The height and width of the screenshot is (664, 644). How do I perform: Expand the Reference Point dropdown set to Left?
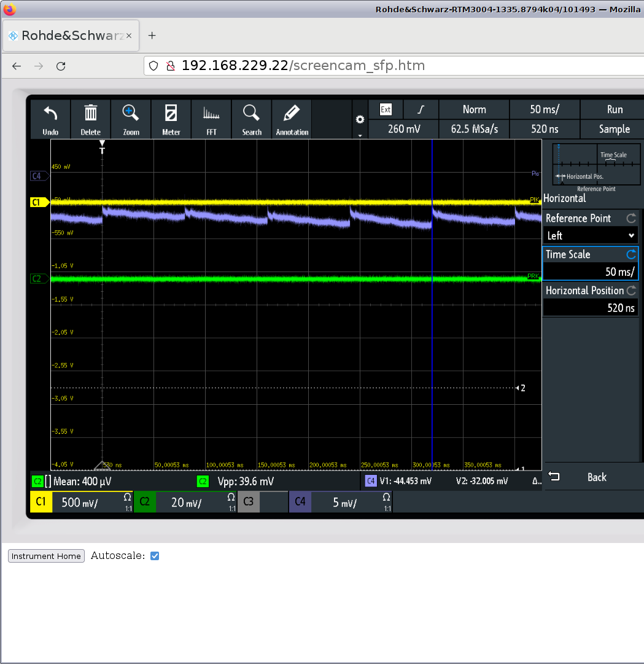click(590, 236)
